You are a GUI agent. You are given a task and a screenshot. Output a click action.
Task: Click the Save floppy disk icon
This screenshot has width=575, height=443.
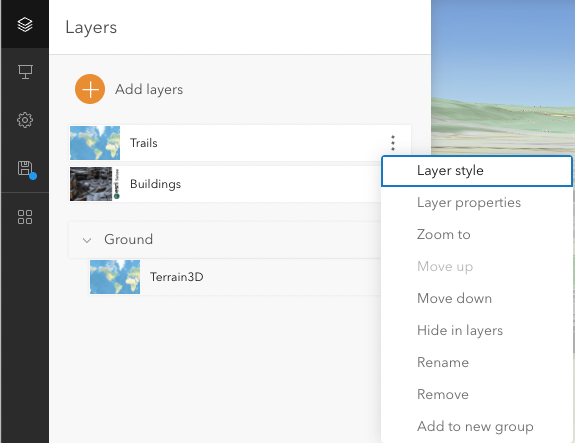[25, 168]
